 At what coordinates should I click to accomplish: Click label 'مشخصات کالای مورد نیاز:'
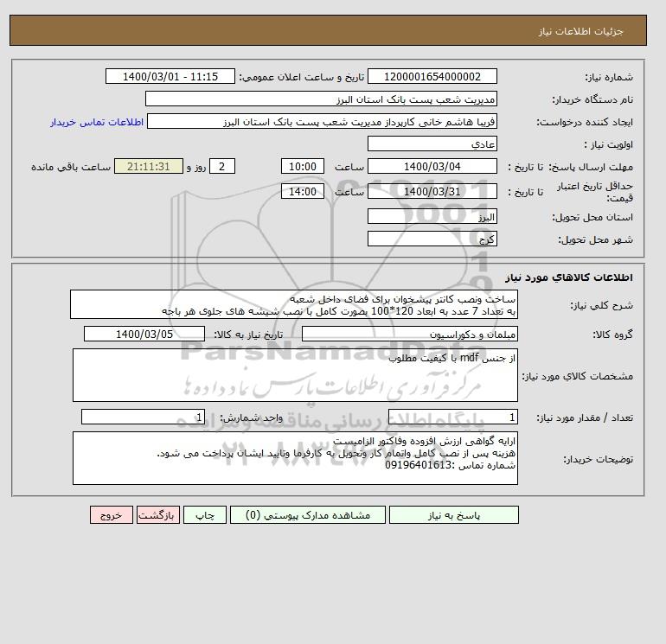point(577,376)
